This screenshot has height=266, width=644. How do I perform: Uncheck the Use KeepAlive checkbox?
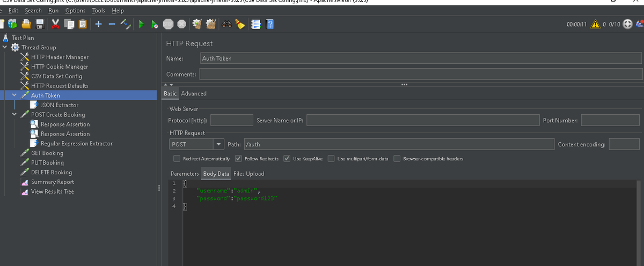coord(287,159)
